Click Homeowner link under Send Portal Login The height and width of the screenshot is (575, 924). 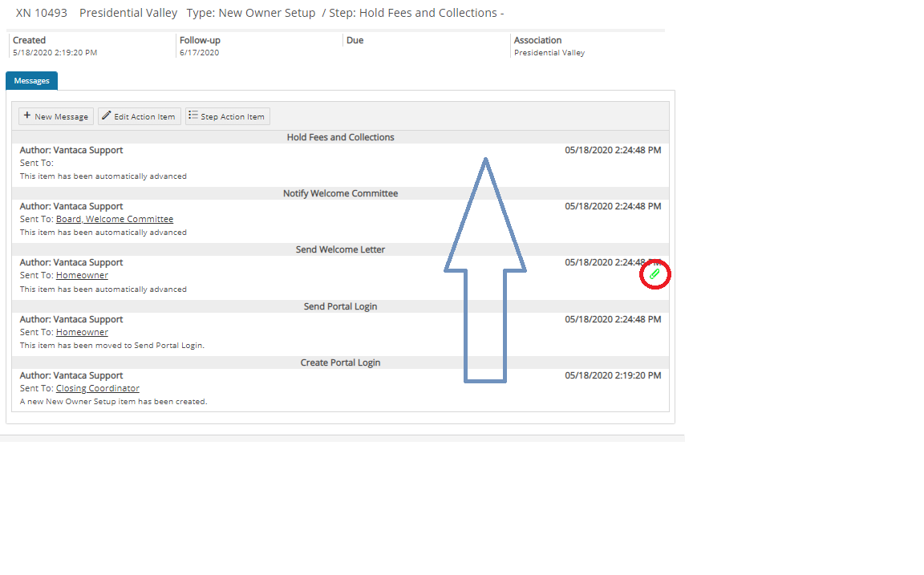[x=82, y=332]
